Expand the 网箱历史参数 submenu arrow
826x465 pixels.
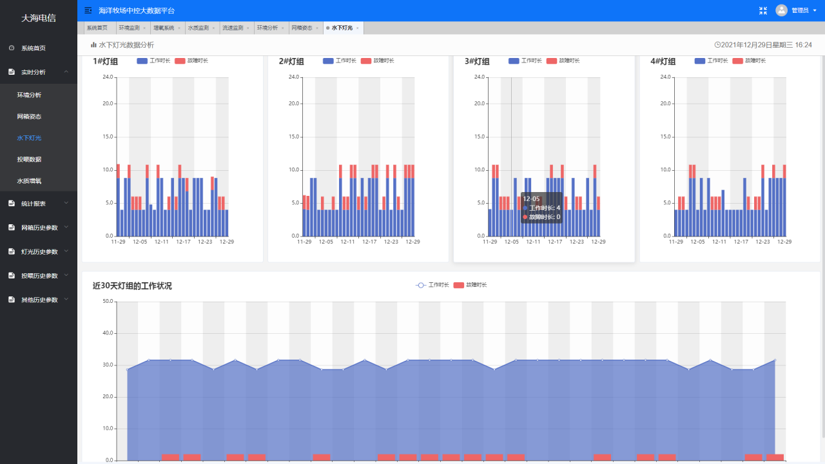[67, 227]
